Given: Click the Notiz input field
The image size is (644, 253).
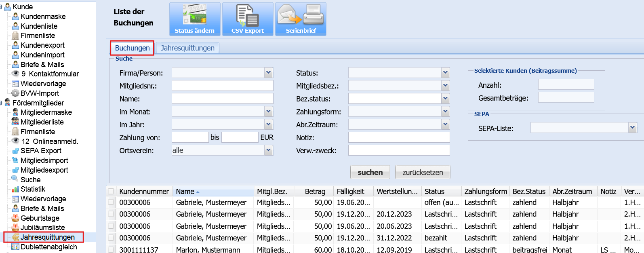Looking at the screenshot, I should pos(399,137).
